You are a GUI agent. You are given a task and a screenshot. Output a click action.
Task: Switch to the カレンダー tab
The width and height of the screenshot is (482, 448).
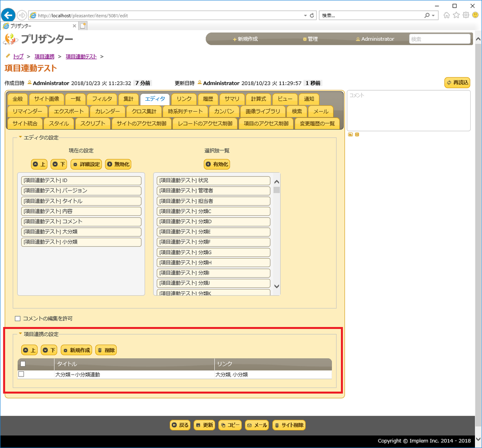tap(108, 112)
